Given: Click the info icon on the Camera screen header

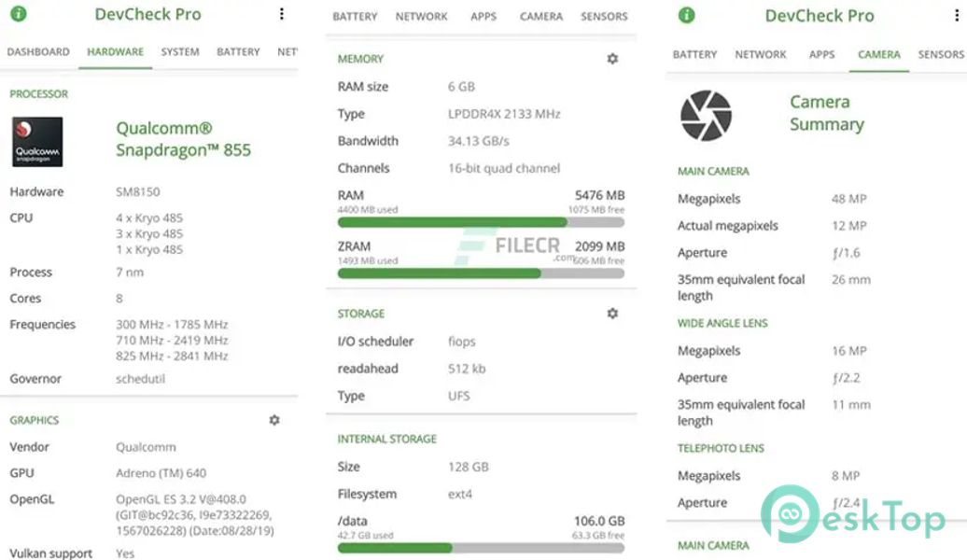Looking at the screenshot, I should (x=687, y=15).
